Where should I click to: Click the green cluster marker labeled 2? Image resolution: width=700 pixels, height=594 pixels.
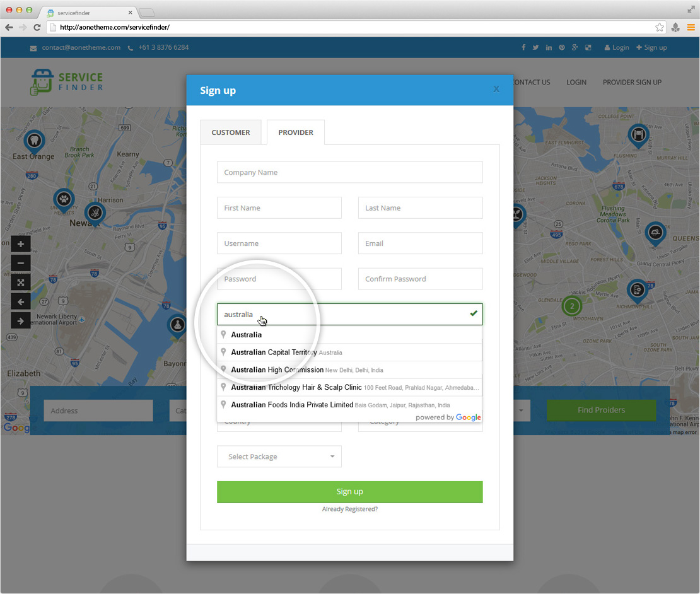coord(571,306)
